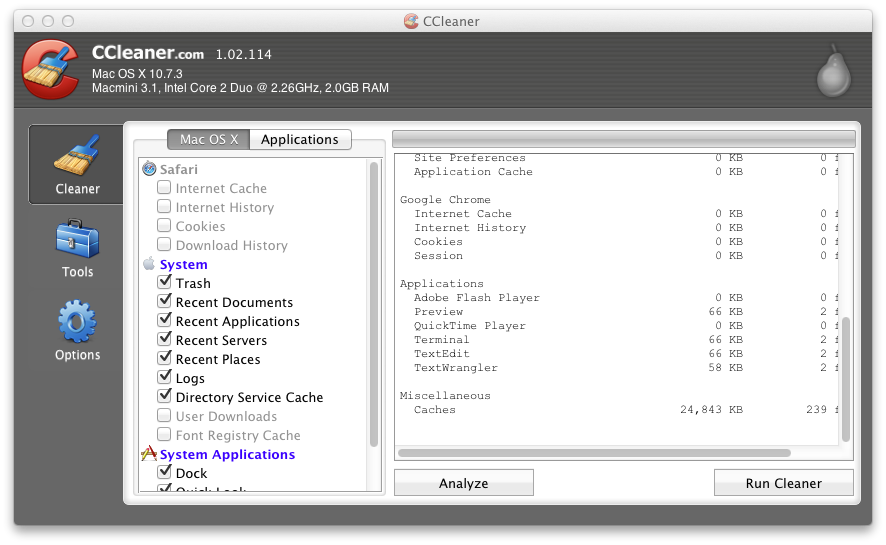Click the pear icon in header
The image size is (886, 545).
tap(833, 72)
